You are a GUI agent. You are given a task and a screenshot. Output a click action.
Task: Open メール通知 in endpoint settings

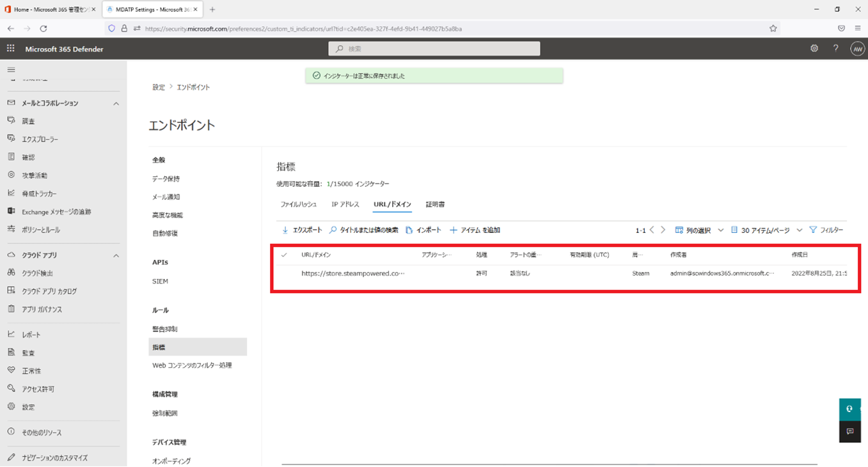coord(166,197)
